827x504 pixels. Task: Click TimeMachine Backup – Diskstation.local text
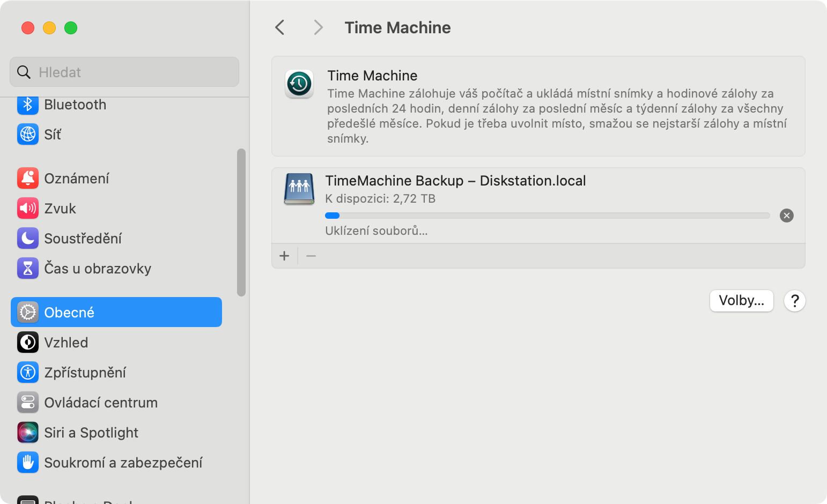click(455, 181)
